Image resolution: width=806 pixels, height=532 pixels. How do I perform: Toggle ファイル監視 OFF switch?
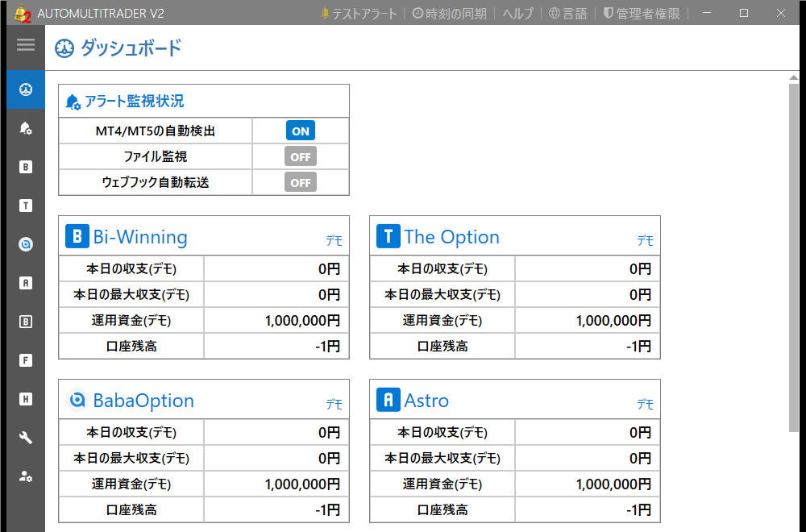pyautogui.click(x=300, y=156)
